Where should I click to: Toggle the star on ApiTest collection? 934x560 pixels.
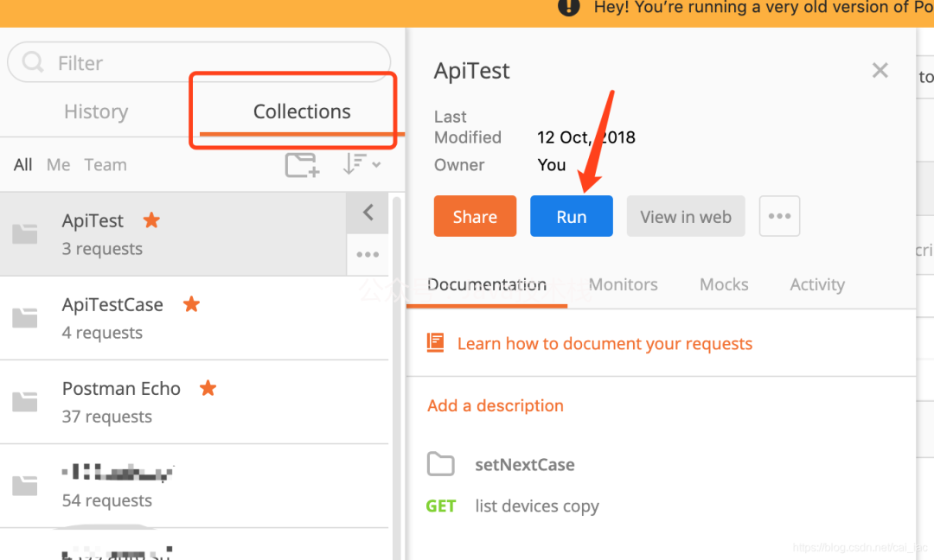[x=152, y=220]
